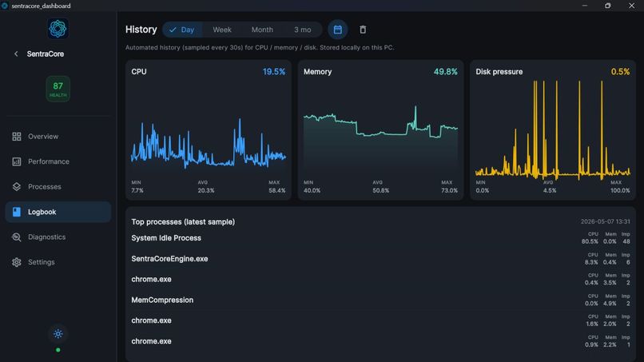644x362 pixels.
Task: Click Memory max value 73.0%
Action: coord(449,191)
